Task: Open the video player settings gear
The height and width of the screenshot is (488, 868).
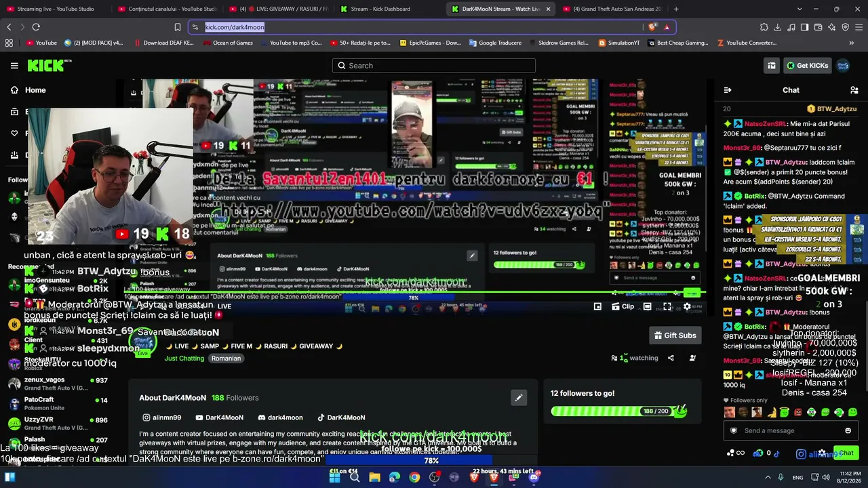Action: click(687, 306)
